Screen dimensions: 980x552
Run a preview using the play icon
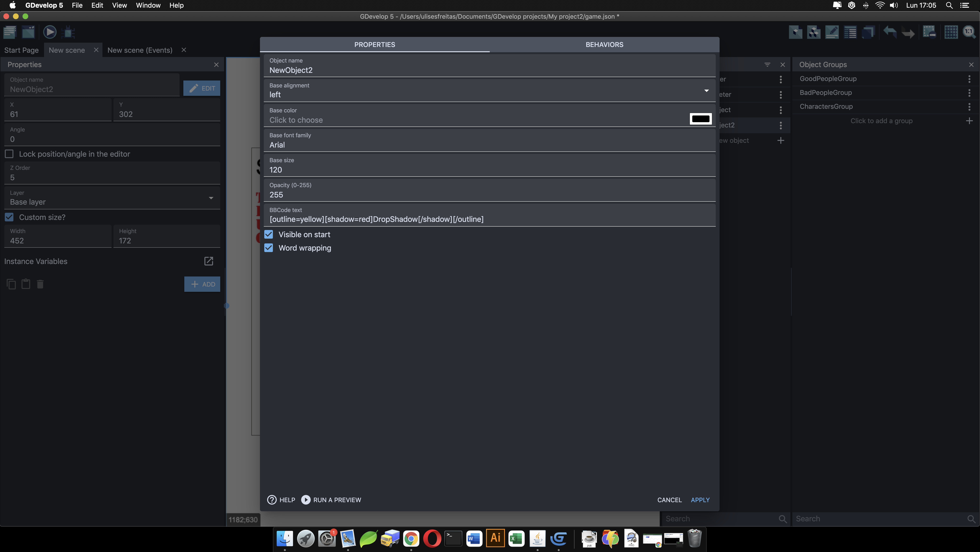50,32
